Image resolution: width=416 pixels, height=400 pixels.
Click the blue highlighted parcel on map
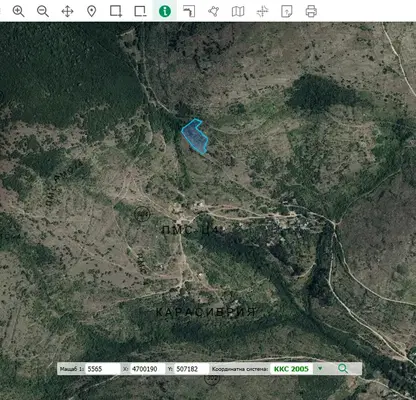[x=196, y=137]
